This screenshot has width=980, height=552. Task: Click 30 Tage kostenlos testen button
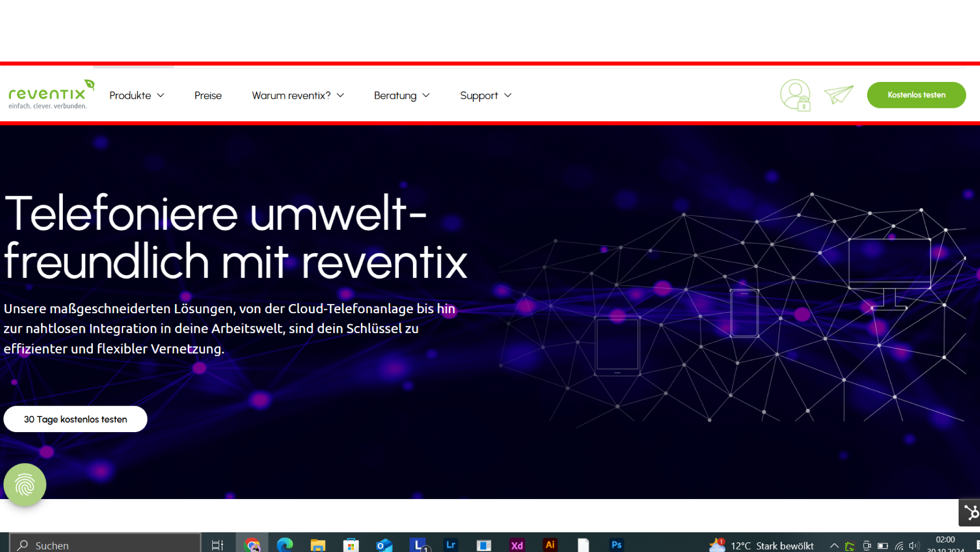tap(75, 419)
